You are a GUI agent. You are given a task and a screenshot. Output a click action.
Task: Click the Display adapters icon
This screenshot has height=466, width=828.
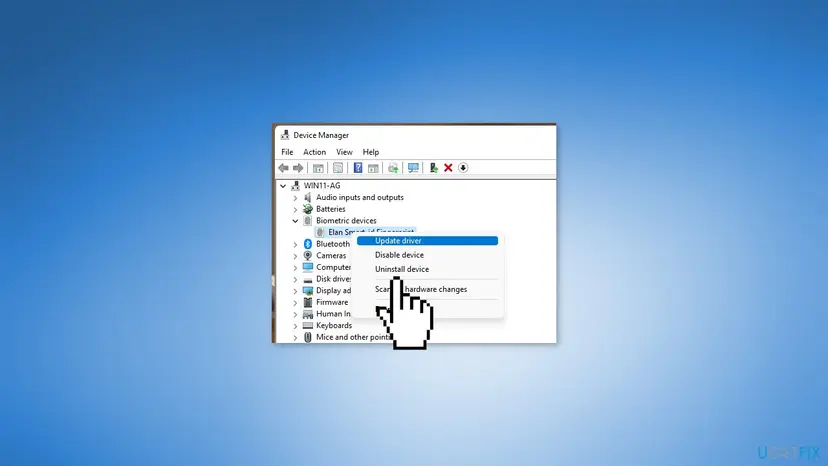[308, 291]
